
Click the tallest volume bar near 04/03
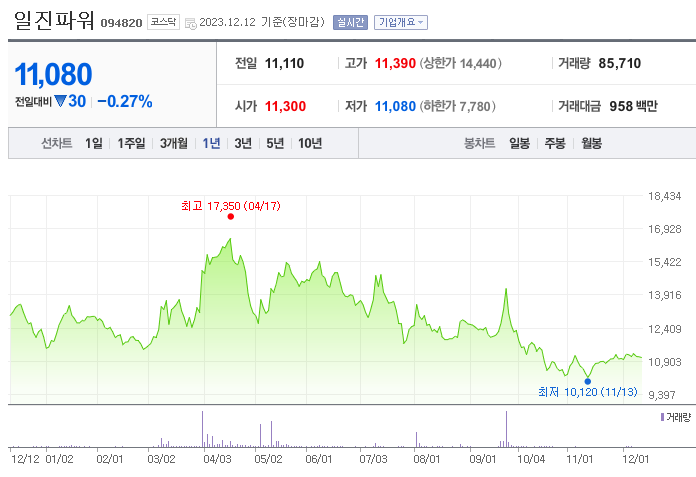click(x=202, y=429)
